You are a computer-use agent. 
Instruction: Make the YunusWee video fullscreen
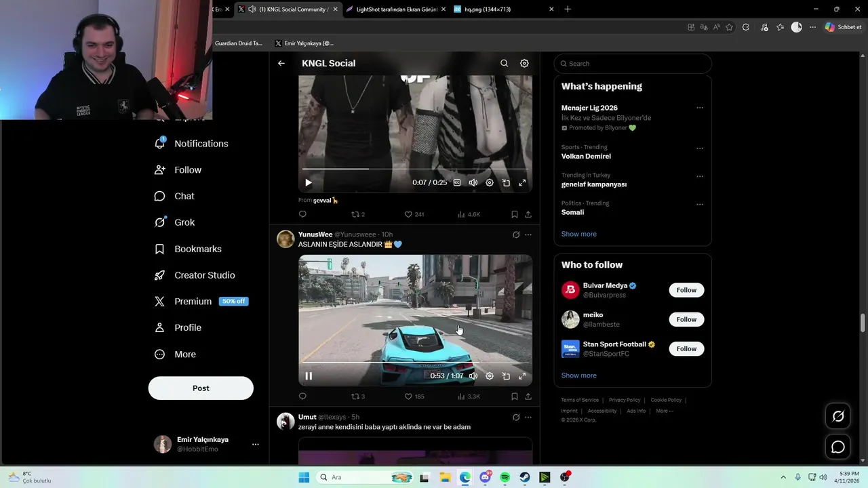pos(522,376)
